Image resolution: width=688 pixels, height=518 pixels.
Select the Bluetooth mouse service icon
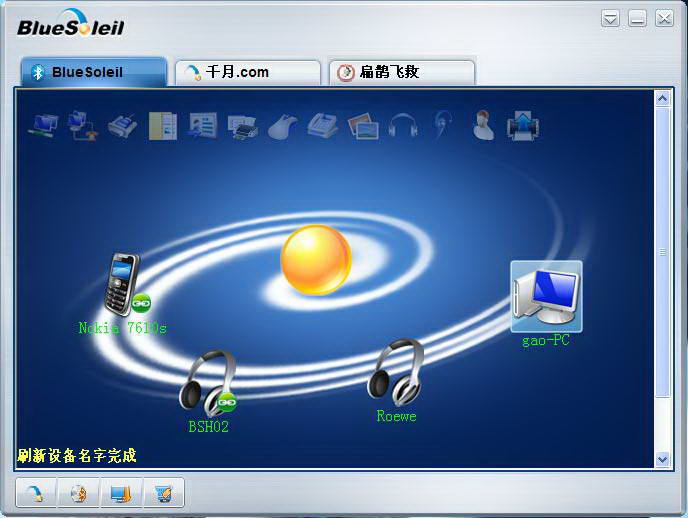[x=283, y=125]
